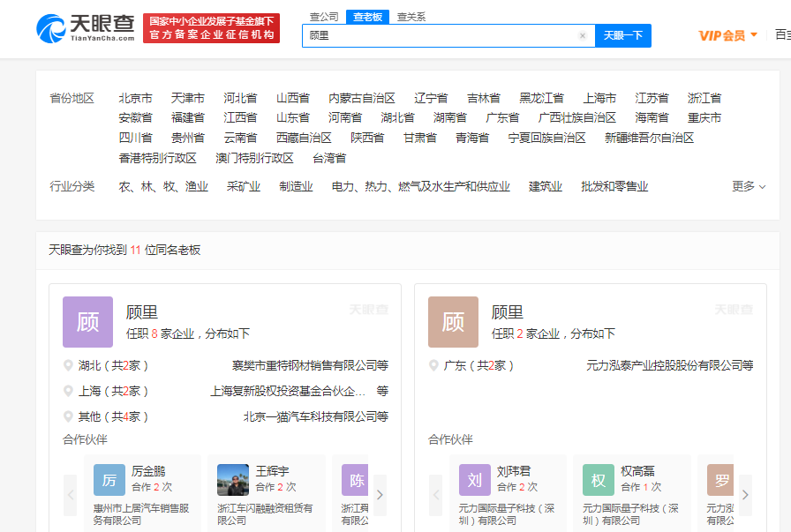Screen dimensions: 791x532
Task: Click the location pin icon beside 其他
Action: point(68,416)
